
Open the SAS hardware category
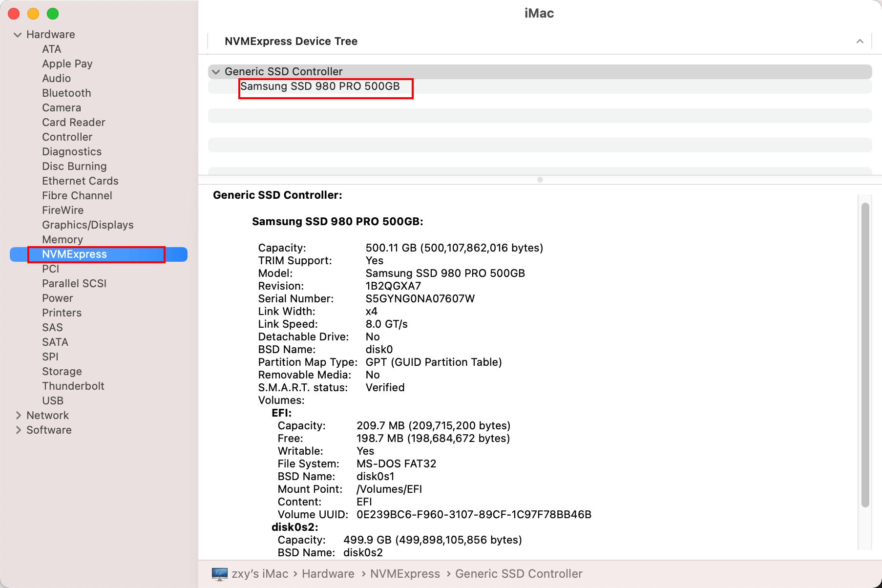pos(52,327)
